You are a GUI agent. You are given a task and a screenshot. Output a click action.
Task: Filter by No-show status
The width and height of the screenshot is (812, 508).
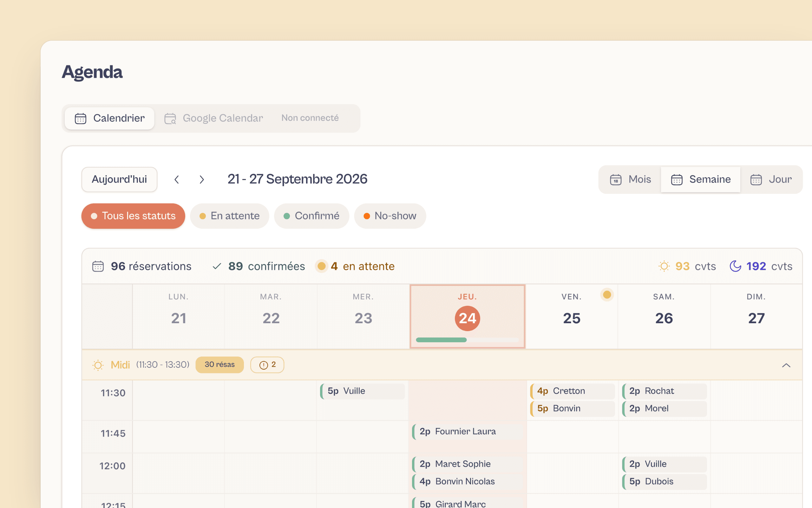[x=390, y=216]
